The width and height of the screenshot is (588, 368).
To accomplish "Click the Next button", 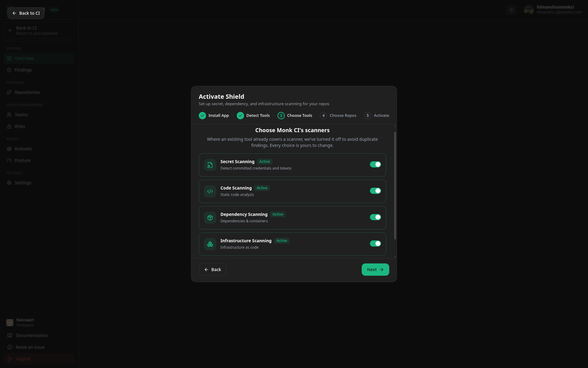I will (x=375, y=270).
